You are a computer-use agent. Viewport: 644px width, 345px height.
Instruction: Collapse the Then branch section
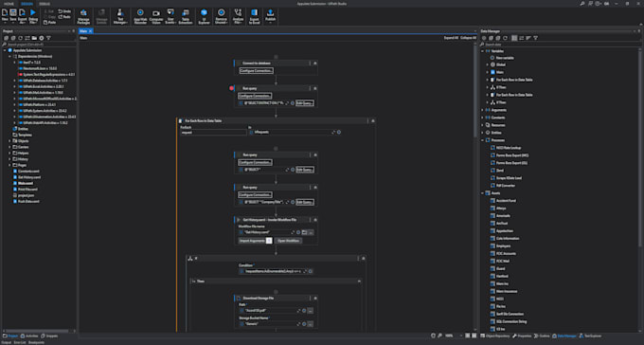[359, 281]
